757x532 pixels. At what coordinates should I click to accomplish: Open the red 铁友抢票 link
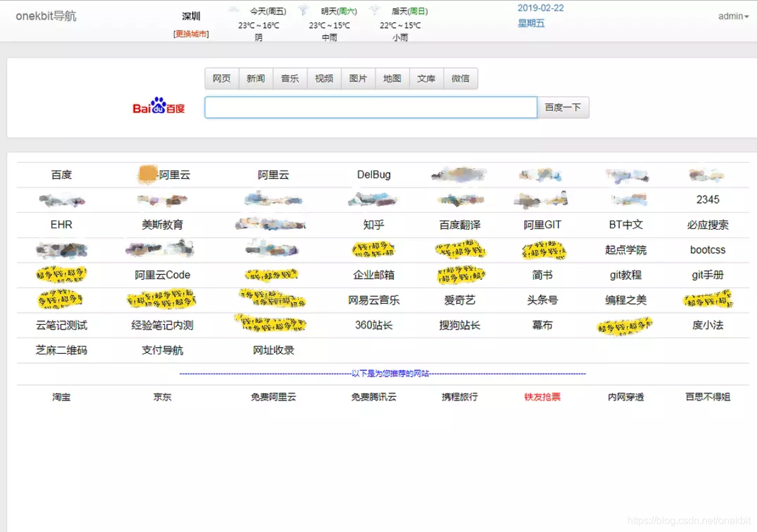(542, 397)
